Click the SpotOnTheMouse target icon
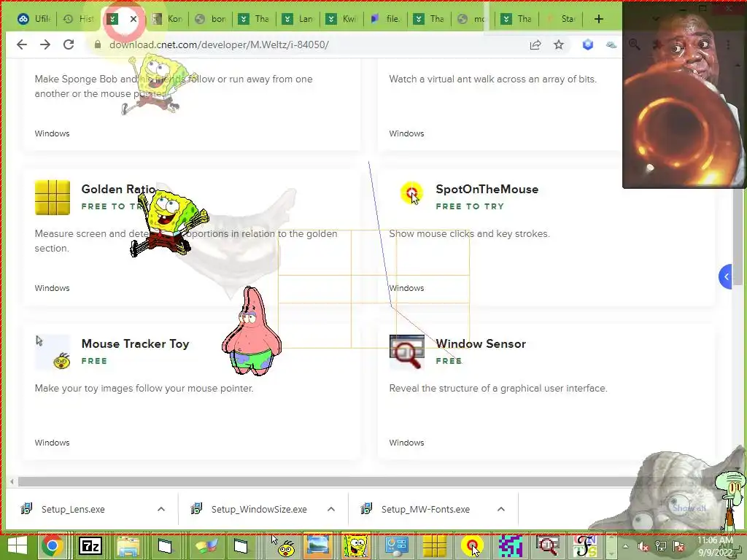This screenshot has width=747, height=560. point(411,192)
